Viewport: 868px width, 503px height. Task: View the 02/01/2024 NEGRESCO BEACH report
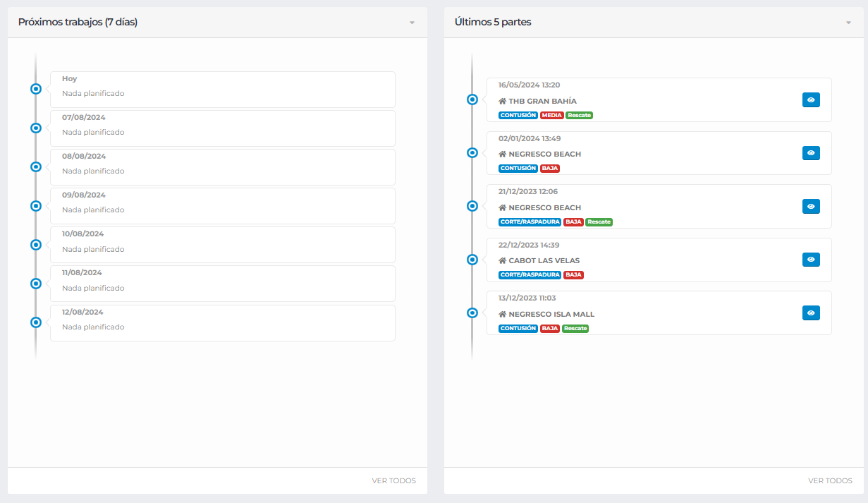pos(811,153)
